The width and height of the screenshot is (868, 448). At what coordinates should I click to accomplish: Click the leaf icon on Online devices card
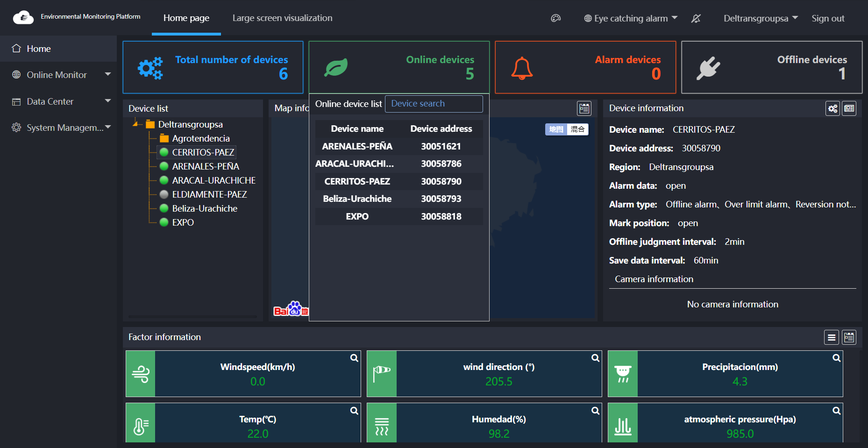336,68
